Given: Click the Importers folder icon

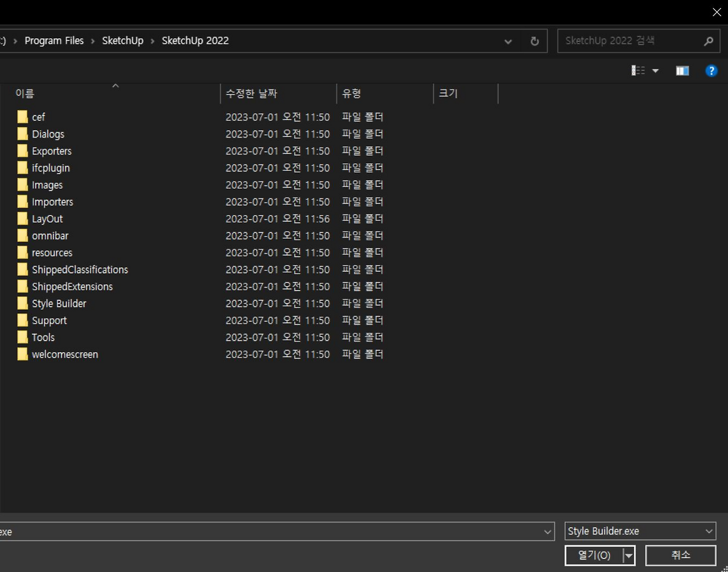Looking at the screenshot, I should point(22,202).
